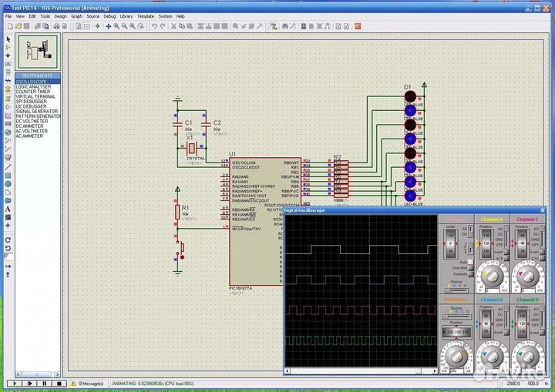555x392 pixels.
Task: Select the Wire Label tool
Action: coord(8,64)
